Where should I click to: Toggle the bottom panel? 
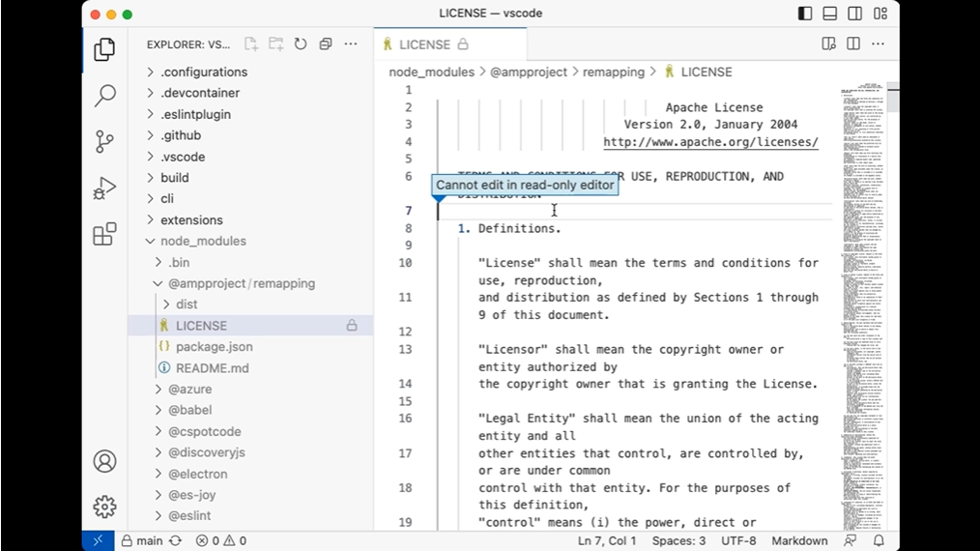pyautogui.click(x=830, y=14)
